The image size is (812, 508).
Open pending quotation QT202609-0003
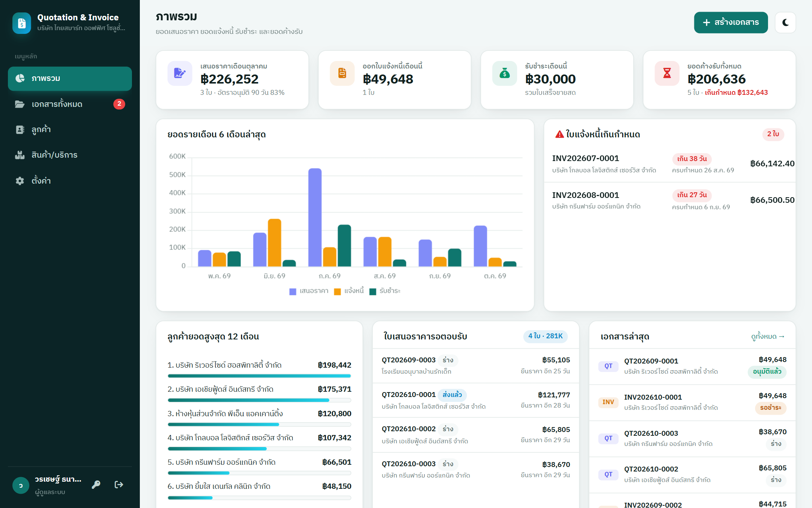coord(476,366)
